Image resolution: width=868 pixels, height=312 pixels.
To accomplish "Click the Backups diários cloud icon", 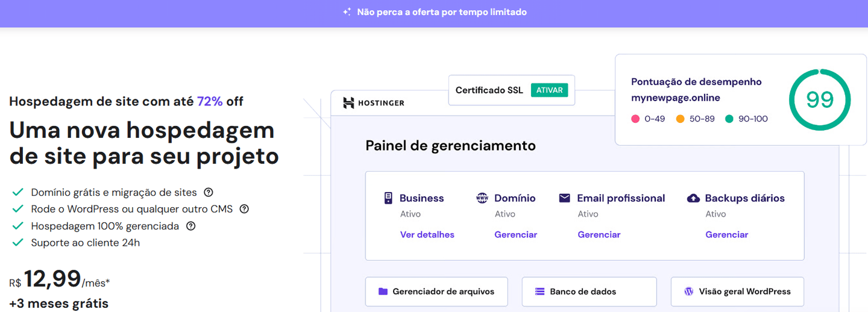I will coord(693,198).
